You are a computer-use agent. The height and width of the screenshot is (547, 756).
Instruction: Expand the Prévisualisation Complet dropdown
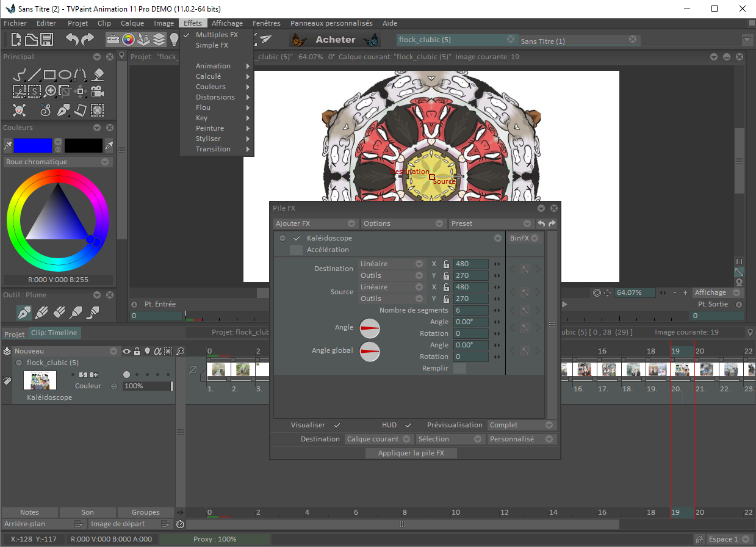(x=520, y=425)
